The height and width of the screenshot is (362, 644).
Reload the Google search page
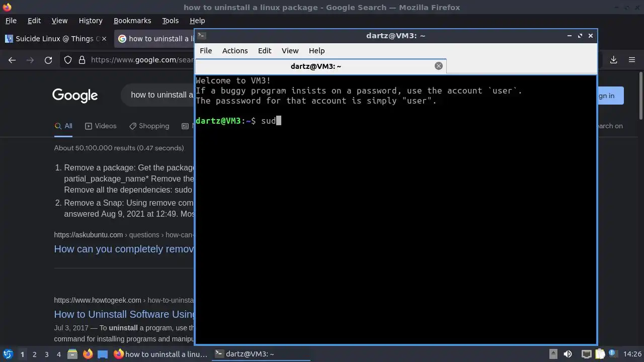click(x=48, y=60)
